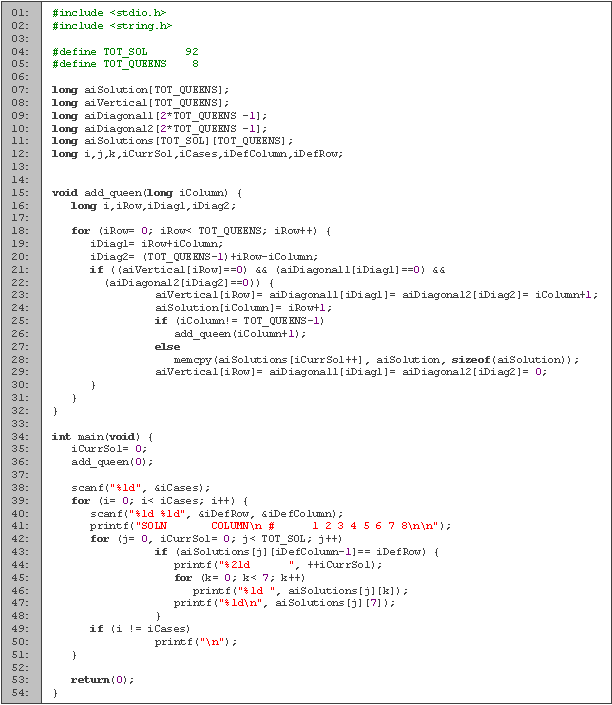Click 'scanf("%ld", &iCases);' line
Image resolution: width=612 pixels, height=705 pixels.
point(140,488)
